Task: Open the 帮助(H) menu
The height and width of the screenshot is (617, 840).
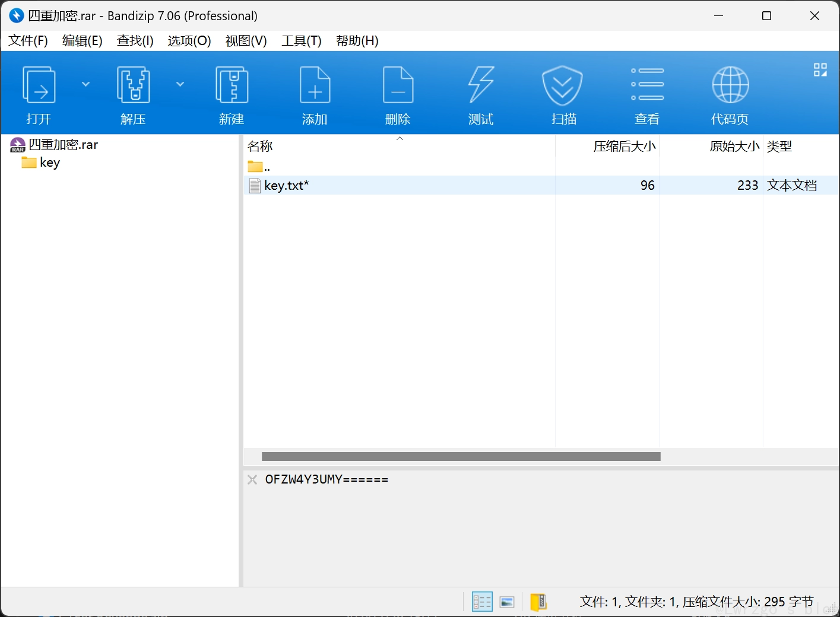Action: click(x=357, y=41)
